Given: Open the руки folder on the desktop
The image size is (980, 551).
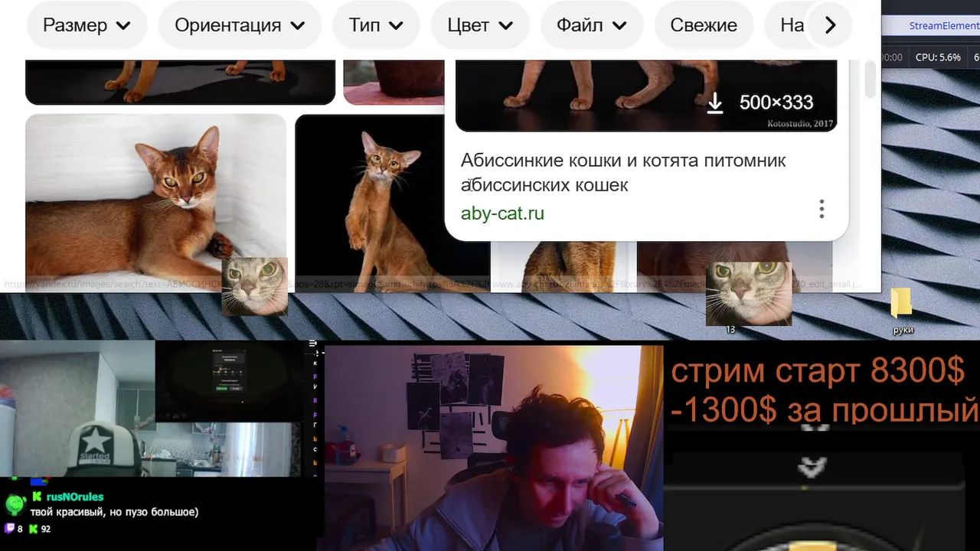Looking at the screenshot, I should click(x=901, y=312).
